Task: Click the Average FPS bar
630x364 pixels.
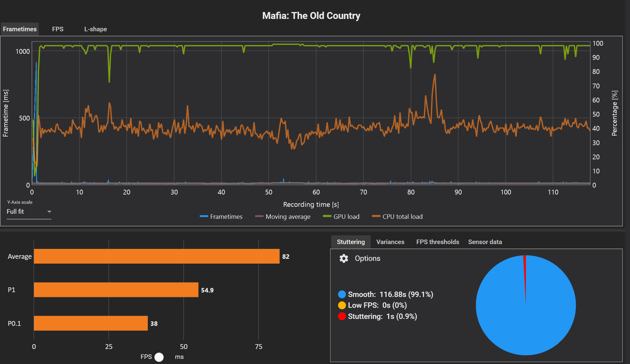Action: tap(156, 256)
